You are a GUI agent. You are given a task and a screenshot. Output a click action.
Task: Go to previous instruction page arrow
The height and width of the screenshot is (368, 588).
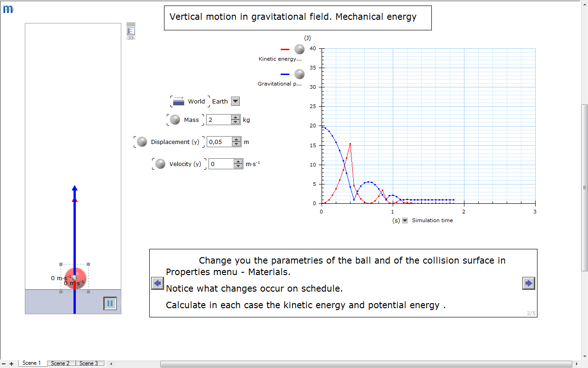click(x=158, y=283)
